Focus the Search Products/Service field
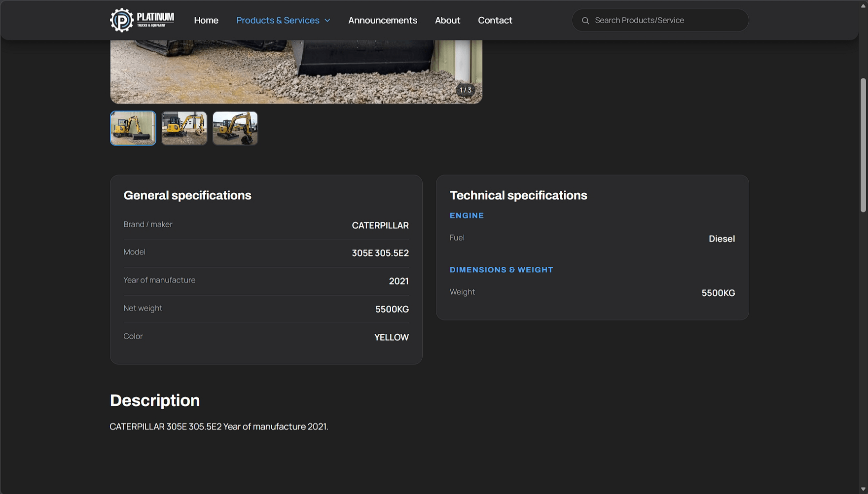 tap(660, 20)
